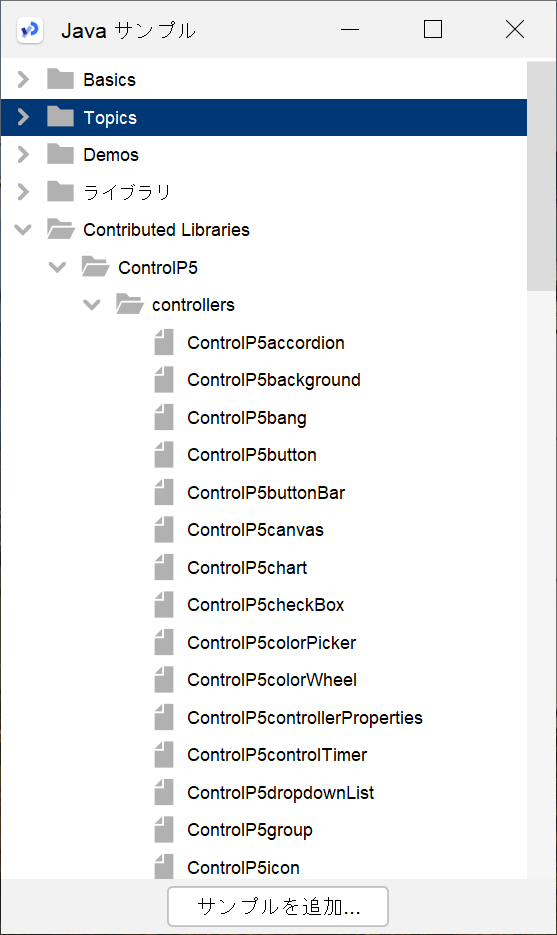Expand the Basics tree node
This screenshot has height=935, width=557.
click(23, 79)
